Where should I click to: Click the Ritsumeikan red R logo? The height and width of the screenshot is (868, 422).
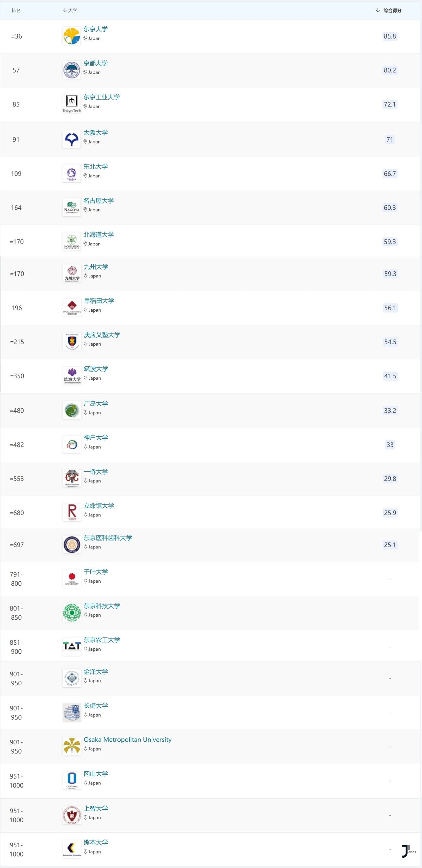(x=72, y=512)
